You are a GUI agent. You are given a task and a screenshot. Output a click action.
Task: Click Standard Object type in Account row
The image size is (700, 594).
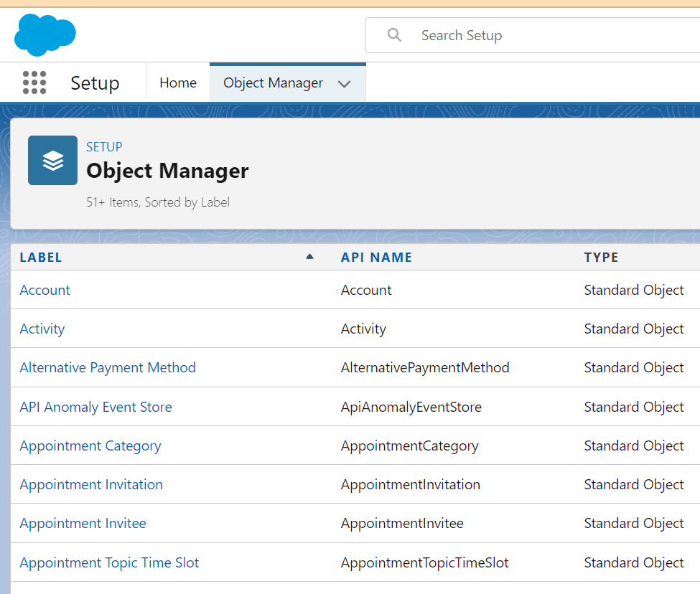(634, 290)
